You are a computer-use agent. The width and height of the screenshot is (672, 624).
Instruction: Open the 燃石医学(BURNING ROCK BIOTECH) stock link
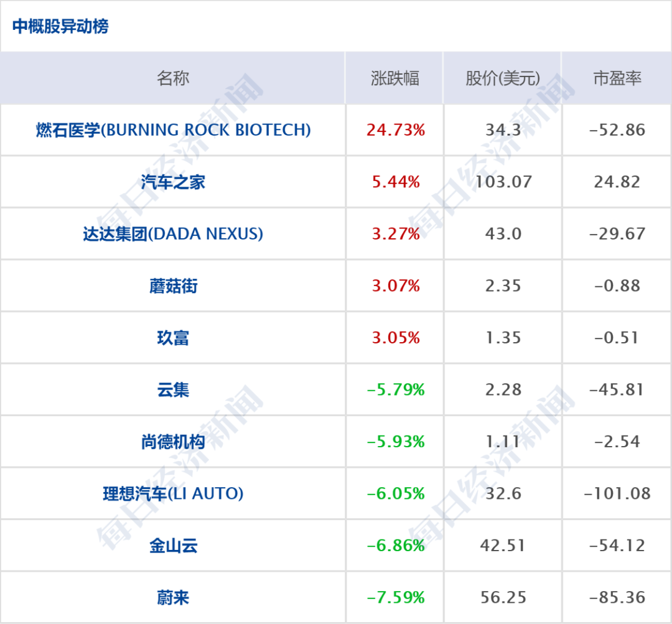[x=173, y=130]
